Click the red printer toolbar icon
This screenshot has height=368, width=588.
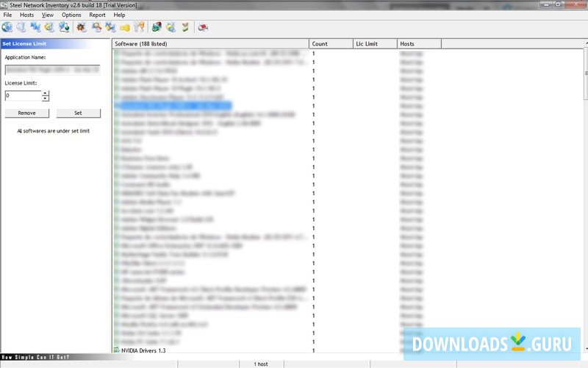coord(203,27)
